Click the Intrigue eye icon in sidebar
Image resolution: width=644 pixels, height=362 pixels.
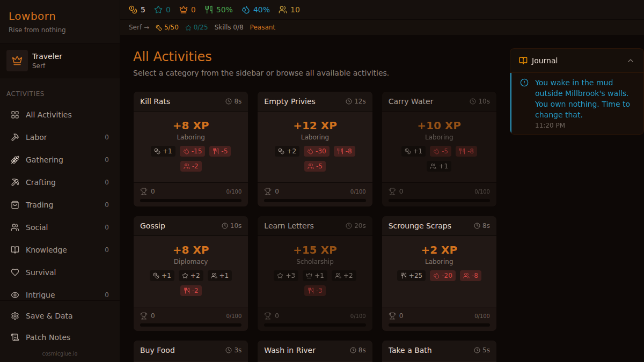[x=15, y=295]
